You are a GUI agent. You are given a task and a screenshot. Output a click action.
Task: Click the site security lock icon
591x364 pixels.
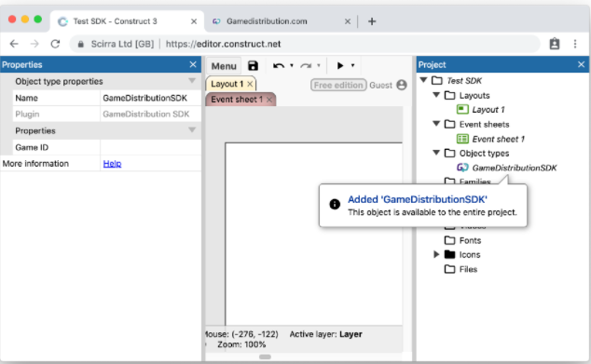tap(81, 45)
